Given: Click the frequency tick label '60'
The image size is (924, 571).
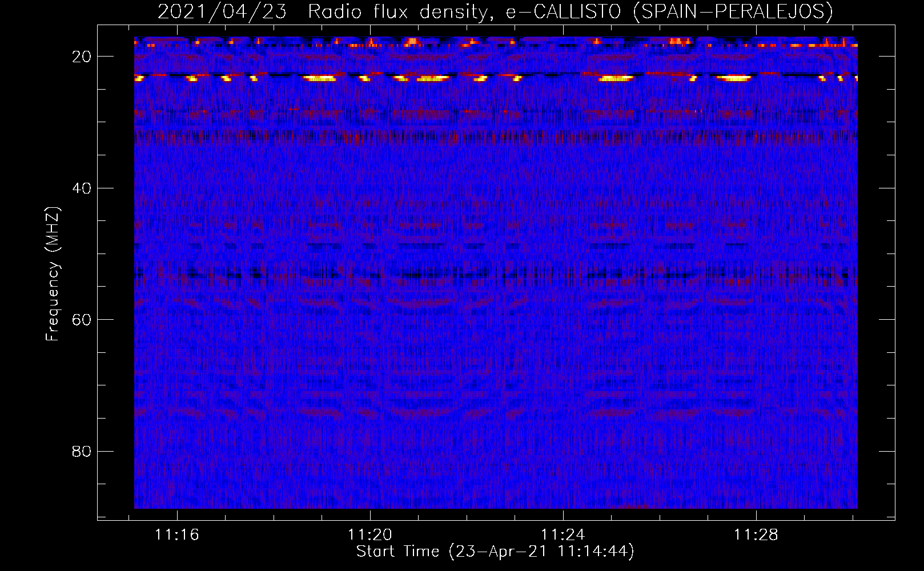Looking at the screenshot, I should click(x=82, y=320).
